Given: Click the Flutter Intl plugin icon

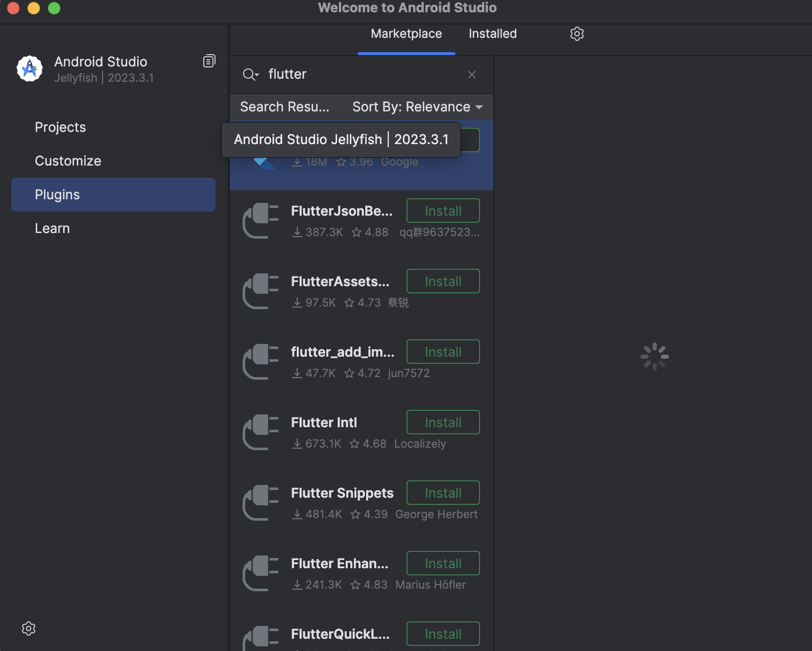Looking at the screenshot, I should coord(260,432).
